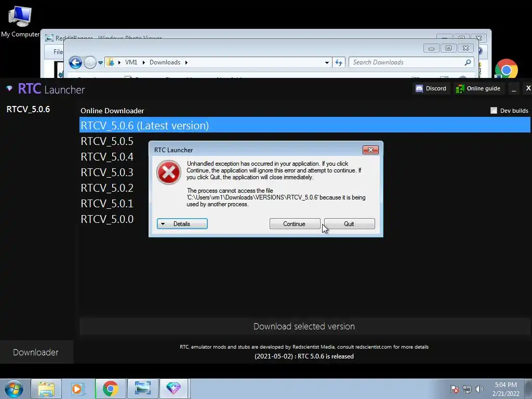This screenshot has width=532, height=399.
Task: Click the Downloads breadcrumb in the address bar
Action: coord(165,62)
